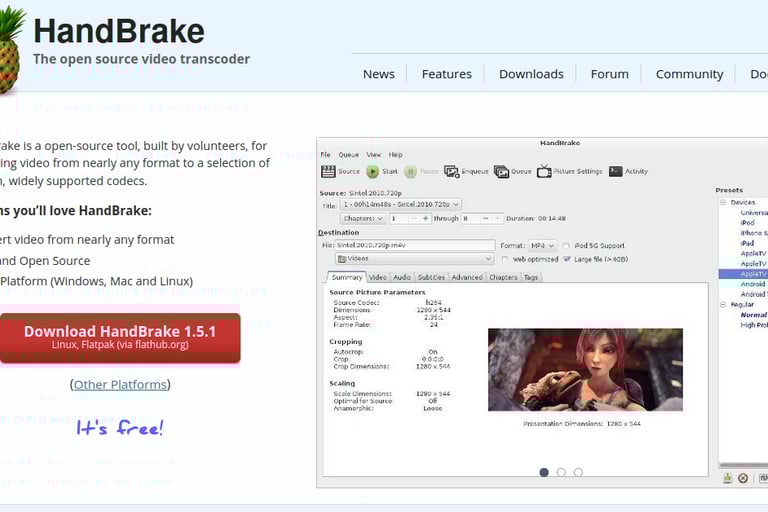Click the Sintel preview thumbnail
The image size is (768, 512).
pyautogui.click(x=585, y=369)
